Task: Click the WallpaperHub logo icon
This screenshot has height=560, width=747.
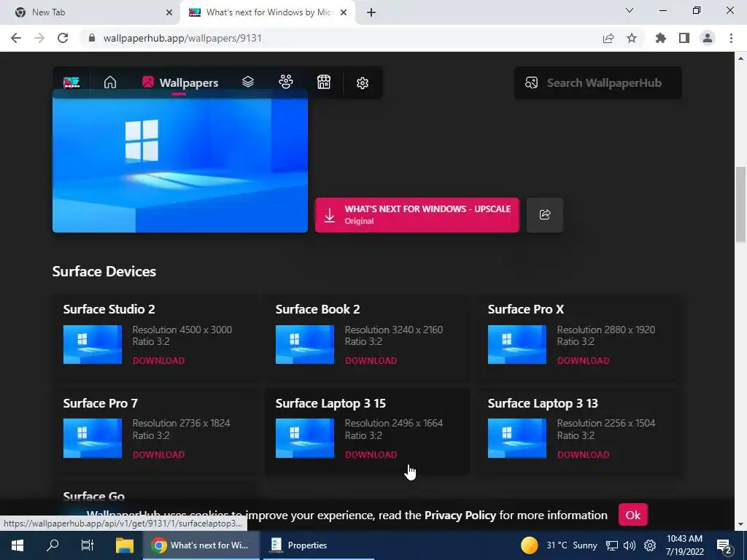Action: pos(71,82)
